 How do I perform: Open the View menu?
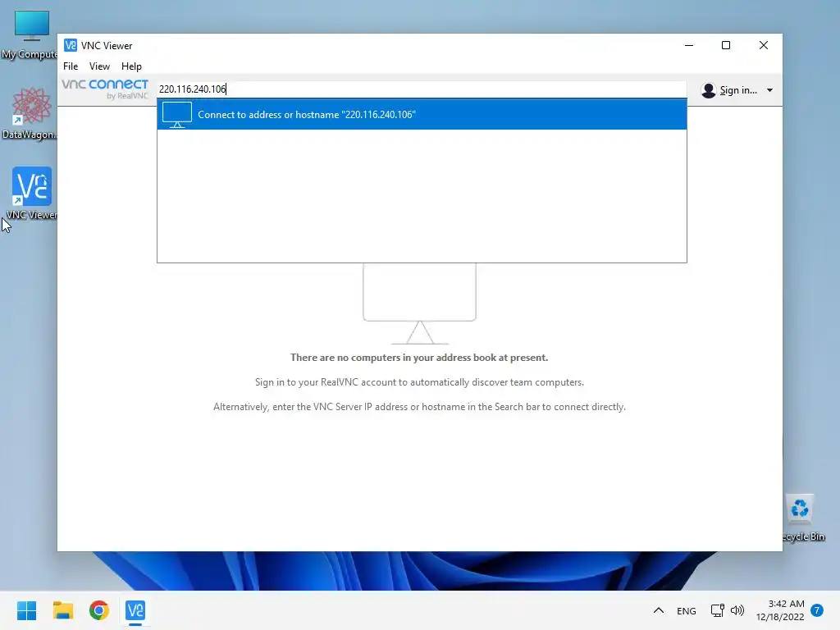point(99,66)
